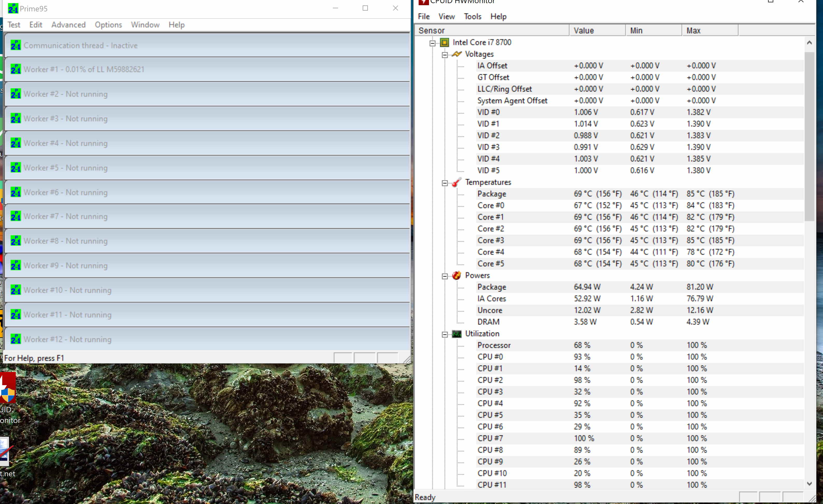This screenshot has width=823, height=504.
Task: Click the Temperatures thermometer icon
Action: tap(457, 182)
